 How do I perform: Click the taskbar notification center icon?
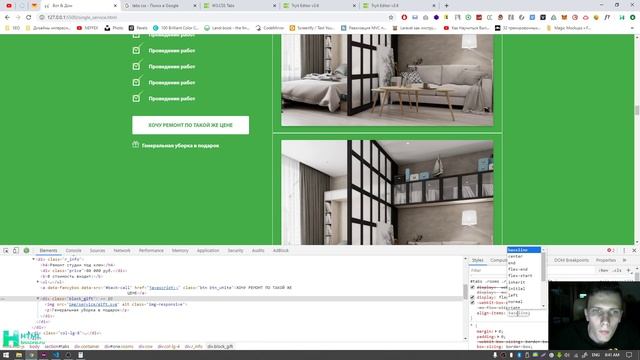(629, 355)
